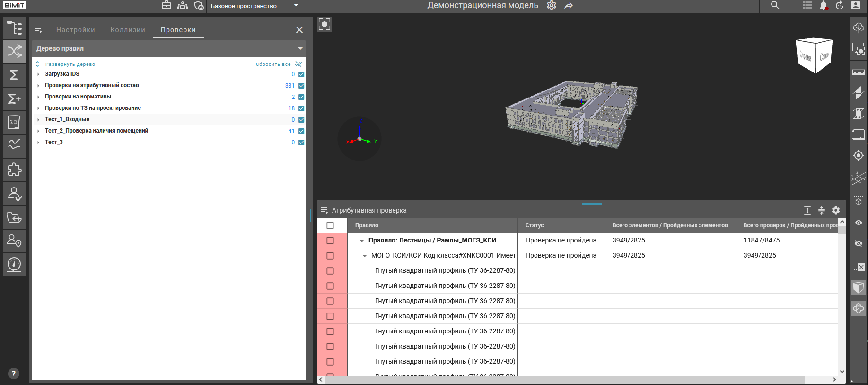This screenshot has width=868, height=385.
Task: Uncheck Тест_1_Входные checkbox
Action: pyautogui.click(x=301, y=120)
